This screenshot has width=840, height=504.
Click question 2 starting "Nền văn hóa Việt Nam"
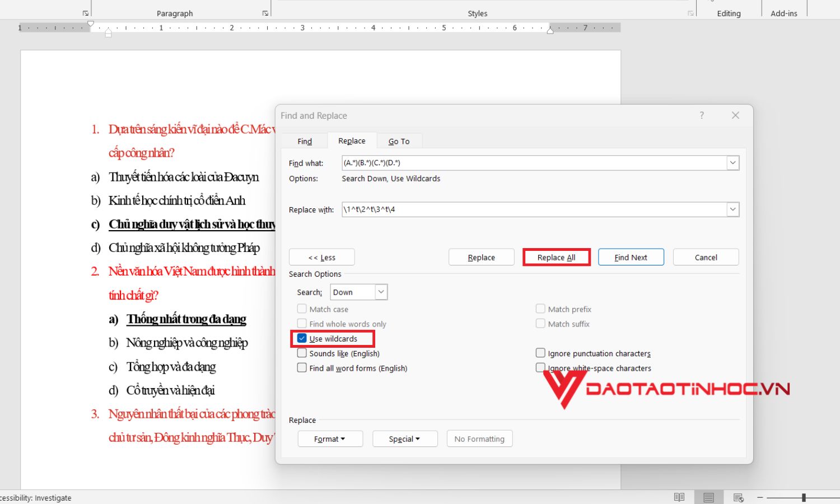click(x=192, y=272)
